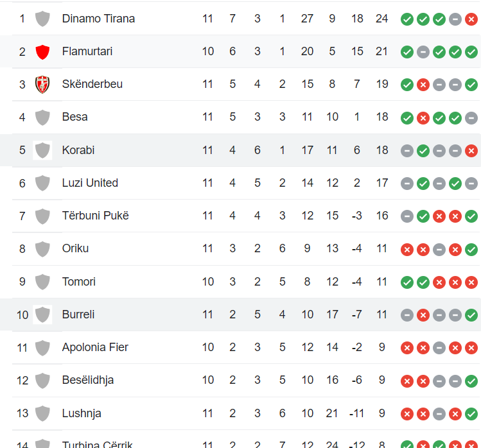Click Oriku's last green win icon
This screenshot has width=481, height=448.
tap(471, 250)
